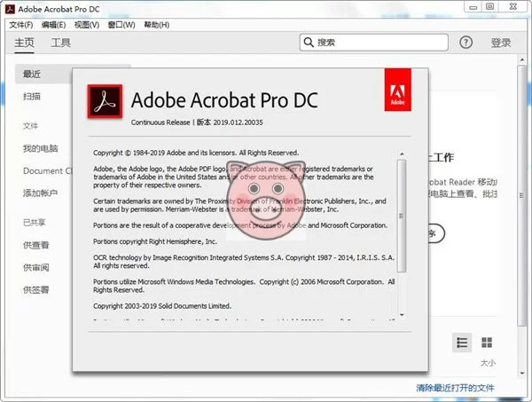Click the version text 2019.012.20035
This screenshot has width=532, height=402.
[238, 122]
